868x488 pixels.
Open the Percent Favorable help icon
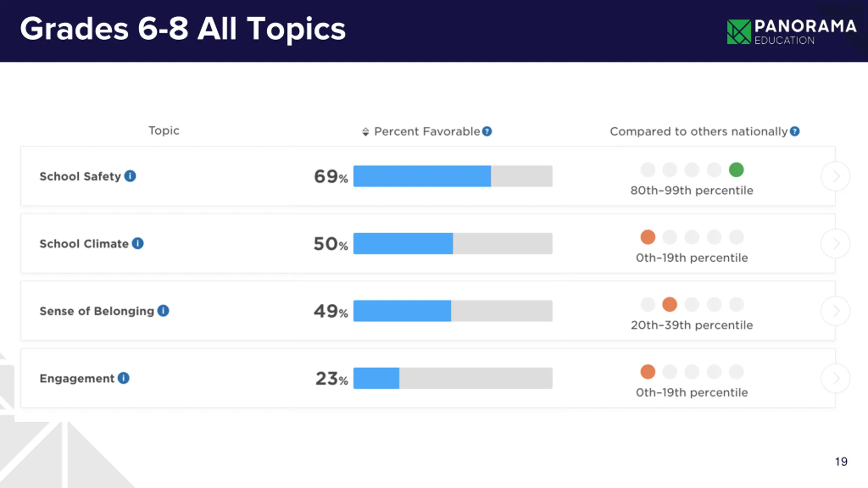[487, 131]
